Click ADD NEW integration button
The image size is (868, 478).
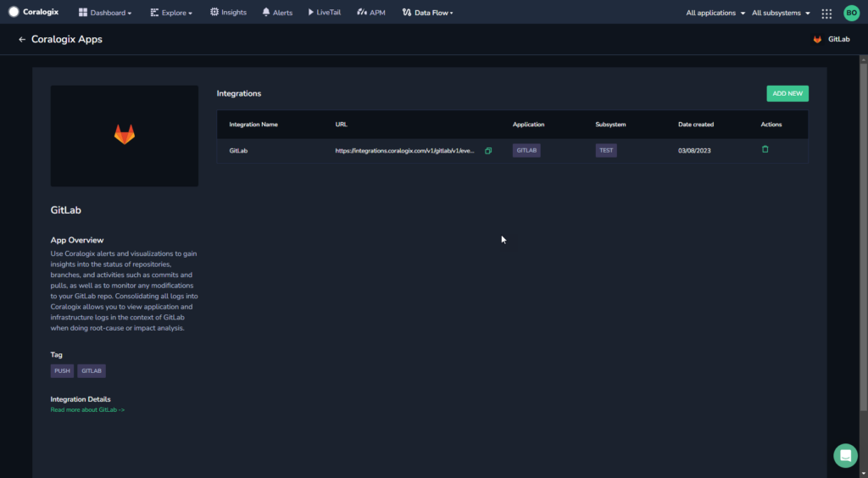click(787, 93)
